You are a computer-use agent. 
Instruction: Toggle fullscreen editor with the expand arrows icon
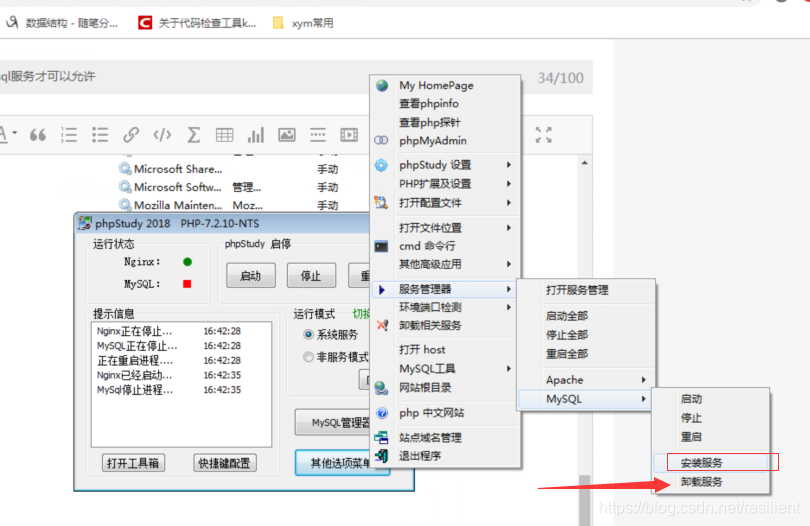point(543,135)
